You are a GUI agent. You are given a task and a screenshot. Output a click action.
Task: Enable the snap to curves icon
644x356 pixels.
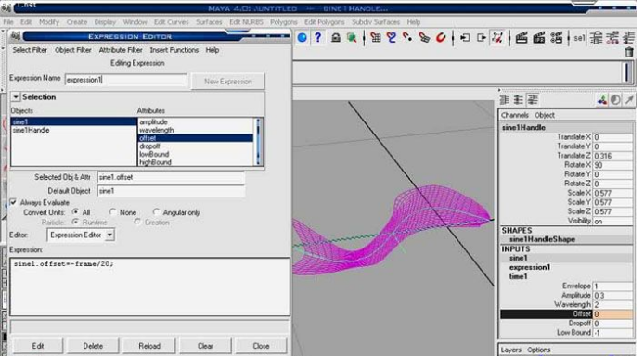392,38
